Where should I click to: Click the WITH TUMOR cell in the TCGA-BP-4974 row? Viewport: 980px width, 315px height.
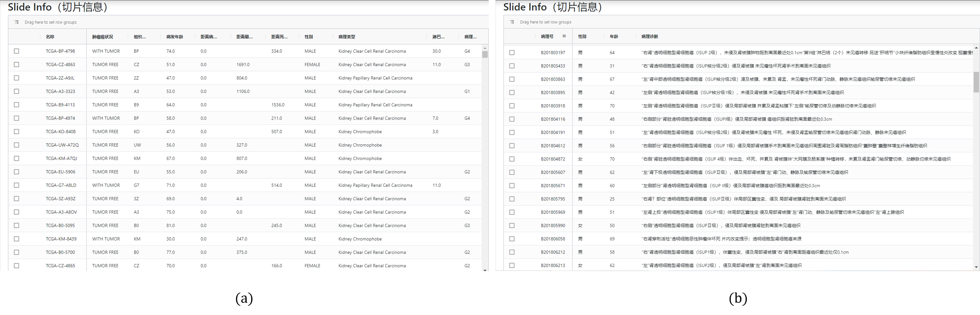tap(106, 118)
